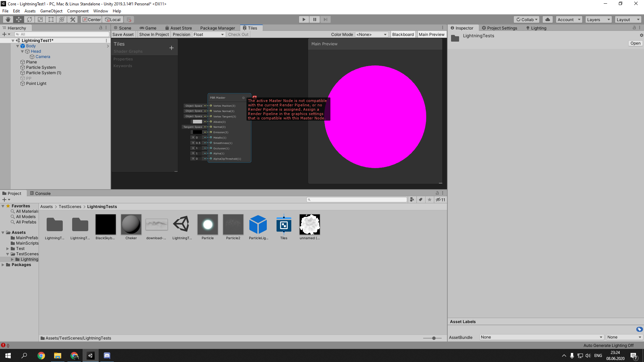This screenshot has width=644, height=362.
Task: Select the Tiles shader graph asset
Action: tap(284, 224)
